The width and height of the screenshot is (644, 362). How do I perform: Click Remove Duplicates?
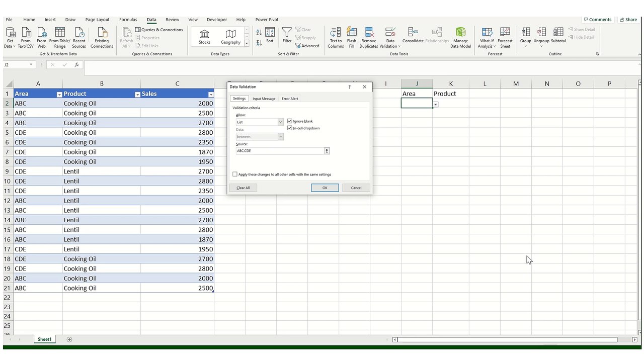point(369,38)
